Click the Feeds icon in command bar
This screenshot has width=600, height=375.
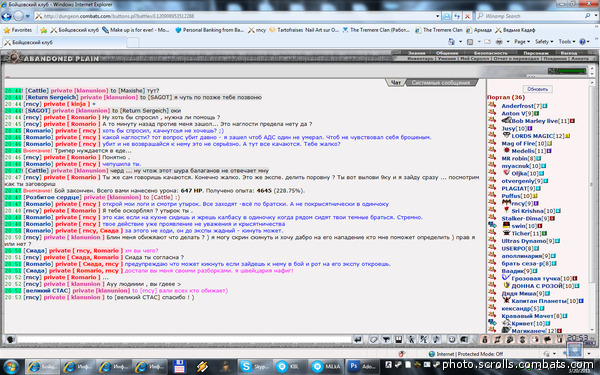point(470,42)
